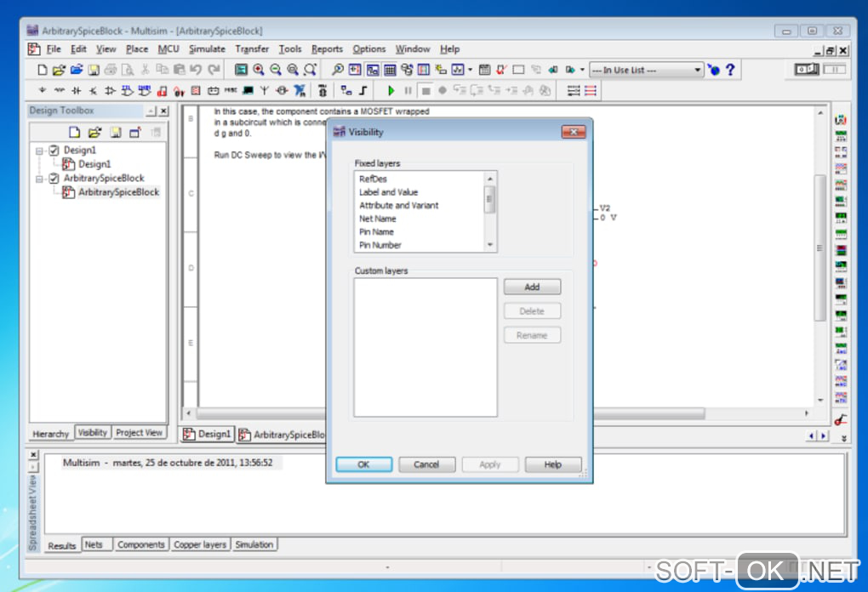This screenshot has height=592, width=868.
Task: Open the Simulate menu
Action: pyautogui.click(x=207, y=49)
